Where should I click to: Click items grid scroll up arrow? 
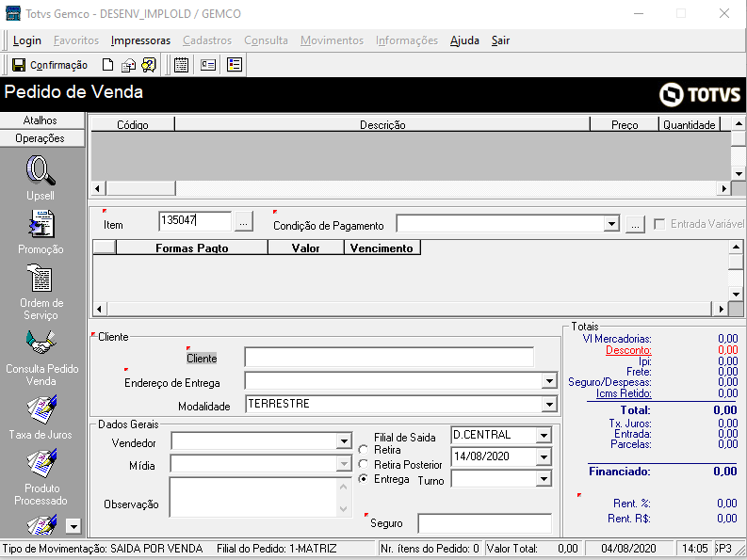point(739,124)
